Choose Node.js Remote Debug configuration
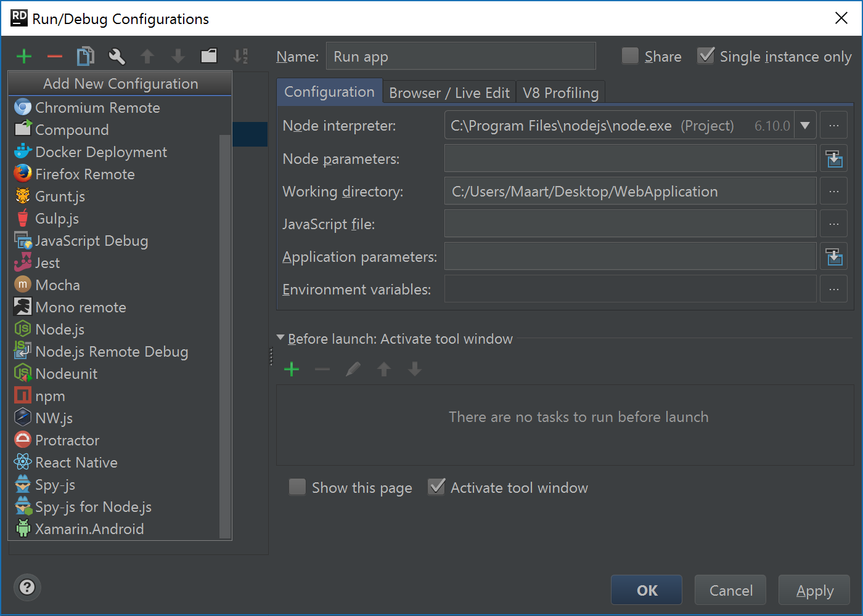863x616 pixels. point(114,352)
